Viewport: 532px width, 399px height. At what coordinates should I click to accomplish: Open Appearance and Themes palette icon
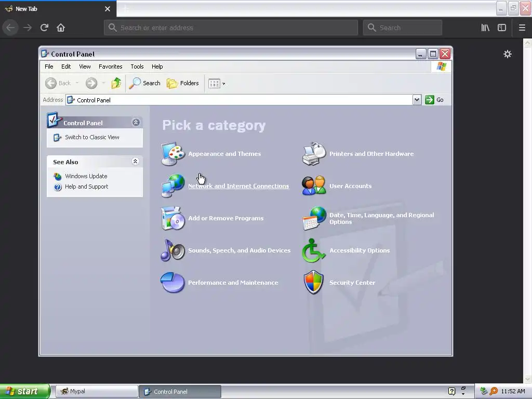click(172, 154)
